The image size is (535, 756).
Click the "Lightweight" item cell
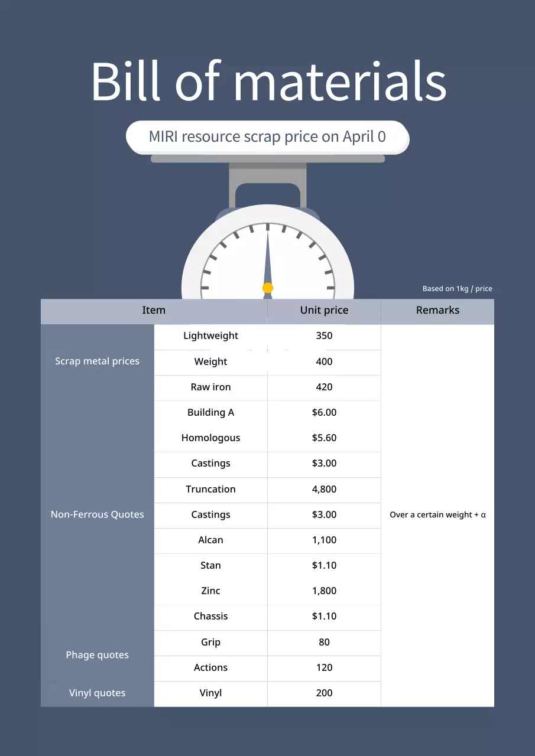pyautogui.click(x=210, y=336)
